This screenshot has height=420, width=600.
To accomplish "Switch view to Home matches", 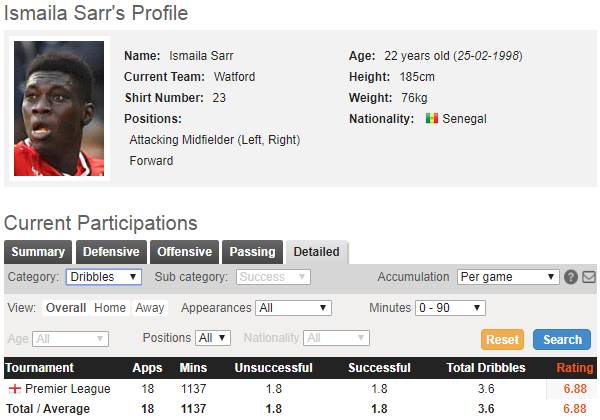I will coord(110,308).
